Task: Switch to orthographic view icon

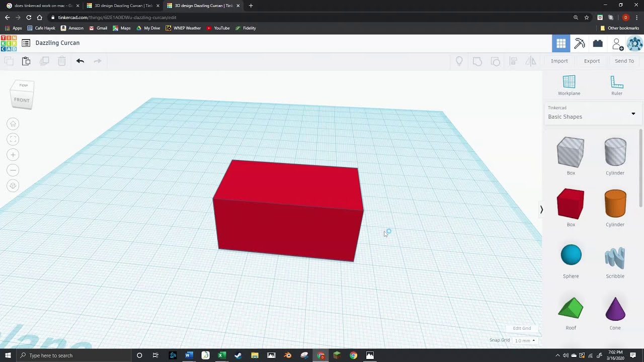Action: pyautogui.click(x=14, y=186)
